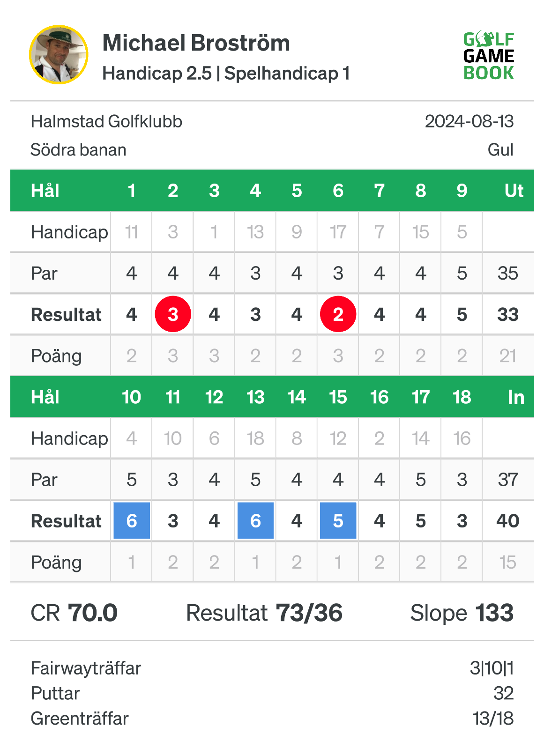Open the Fairwayträffar statistics row
Screen dimensions: 544x756
(272, 668)
